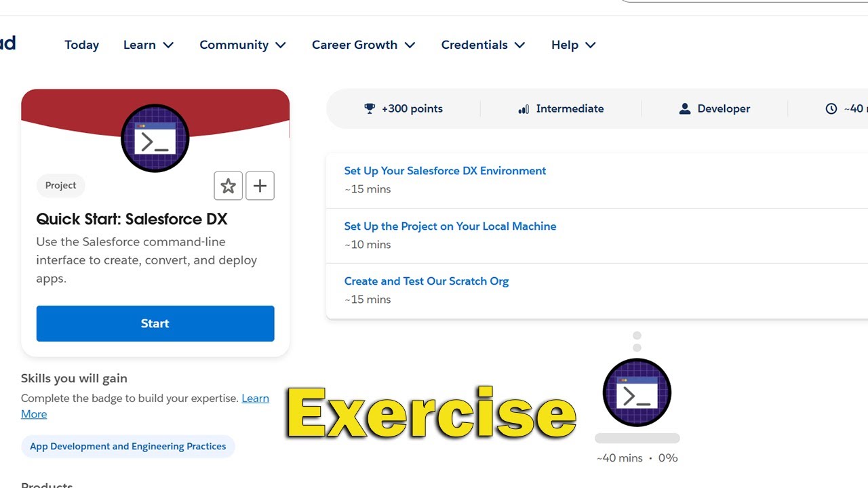Click the +300 points text
This screenshot has height=488, width=868.
pos(412,108)
